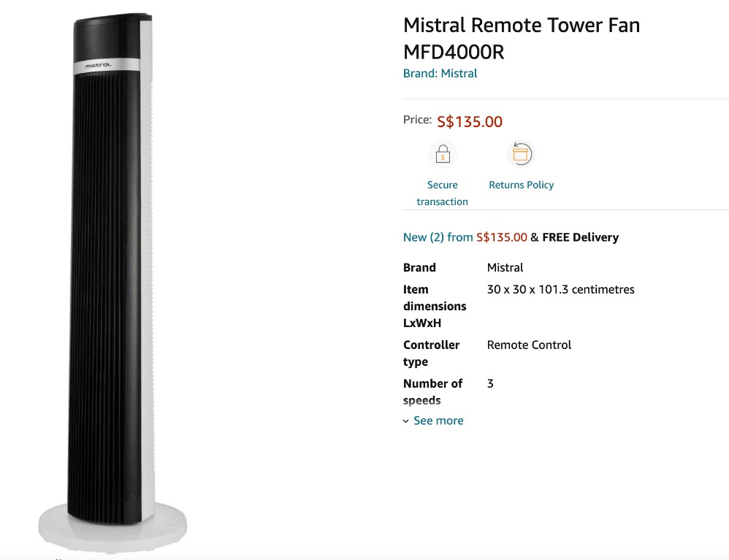The image size is (729, 560).
Task: Click the Remote Control controller type value
Action: (x=529, y=345)
